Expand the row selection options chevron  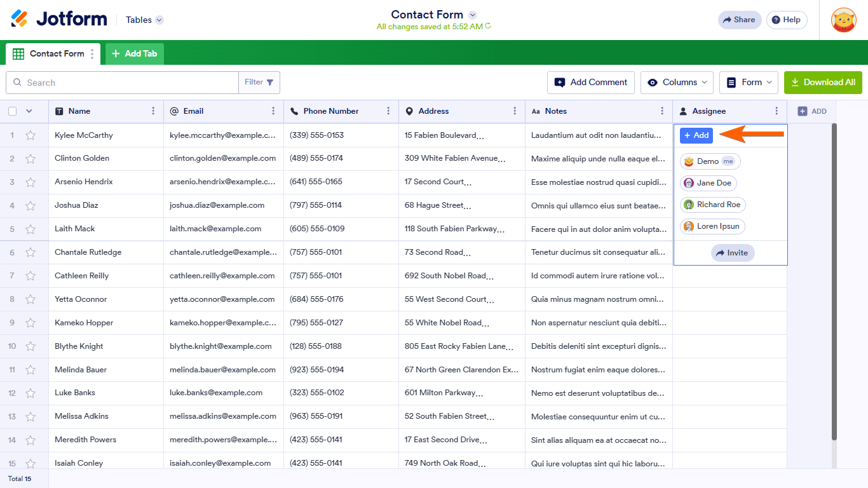(29, 111)
